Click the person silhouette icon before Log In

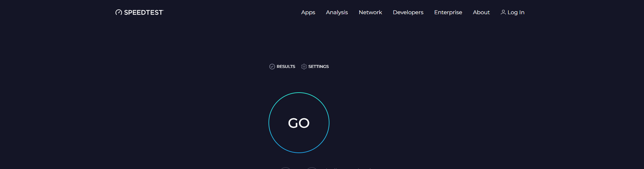503,12
